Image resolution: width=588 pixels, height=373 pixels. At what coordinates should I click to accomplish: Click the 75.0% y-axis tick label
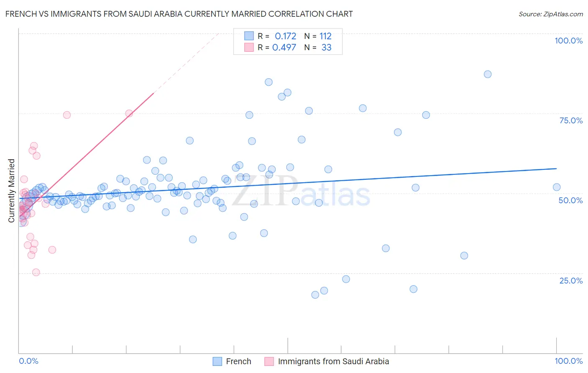(571, 120)
